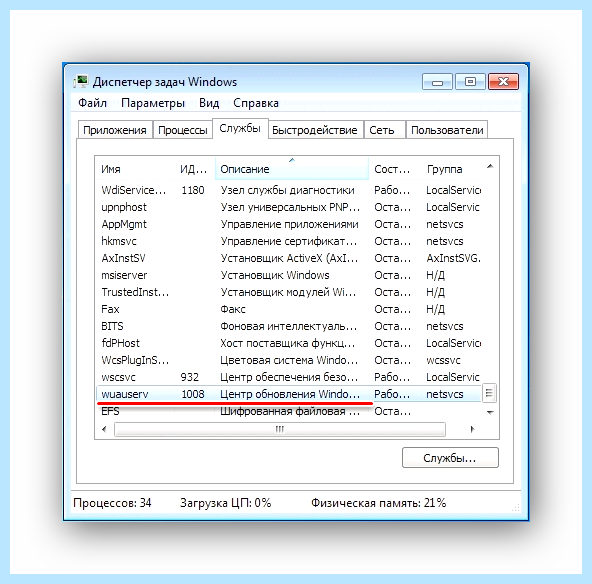The height and width of the screenshot is (584, 592).
Task: Close the Диспетчер задач Windows window
Action: (503, 82)
